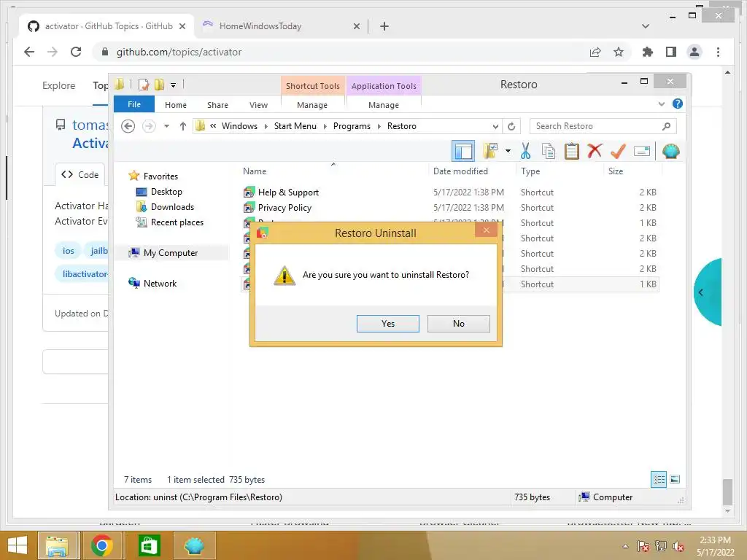
Task: Open Chrome extensions puzzle icon
Action: [x=648, y=52]
